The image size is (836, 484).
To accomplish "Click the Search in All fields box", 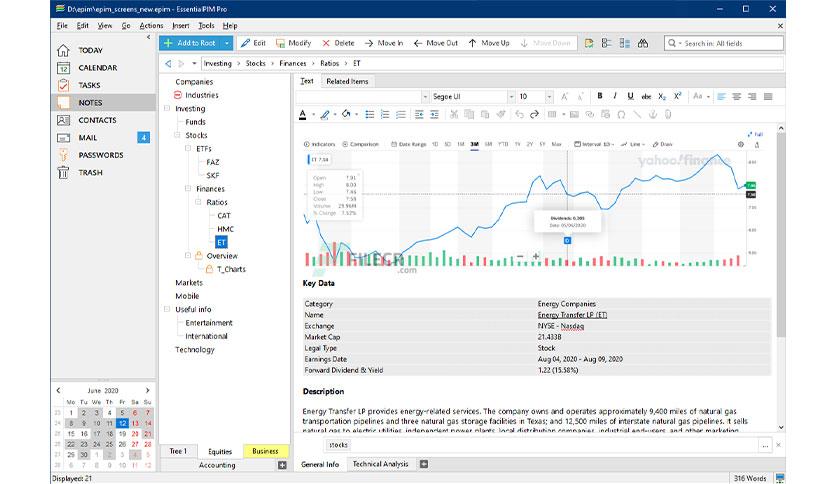I will tap(724, 43).
